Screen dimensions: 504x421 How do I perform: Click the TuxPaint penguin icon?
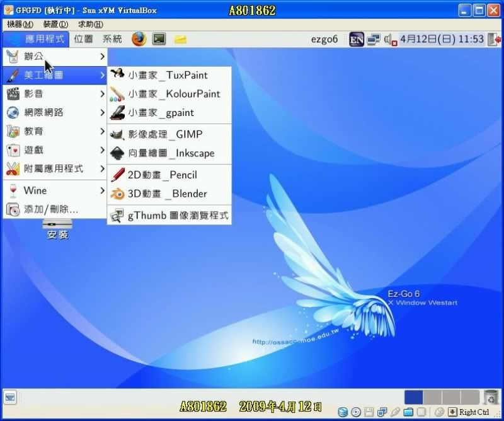(x=117, y=74)
